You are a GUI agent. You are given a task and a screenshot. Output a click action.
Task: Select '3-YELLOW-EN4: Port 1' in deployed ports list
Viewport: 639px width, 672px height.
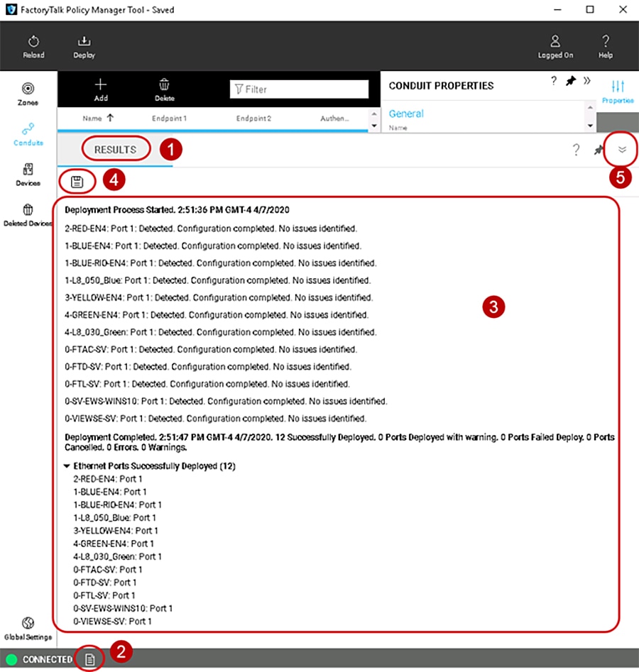tap(116, 531)
